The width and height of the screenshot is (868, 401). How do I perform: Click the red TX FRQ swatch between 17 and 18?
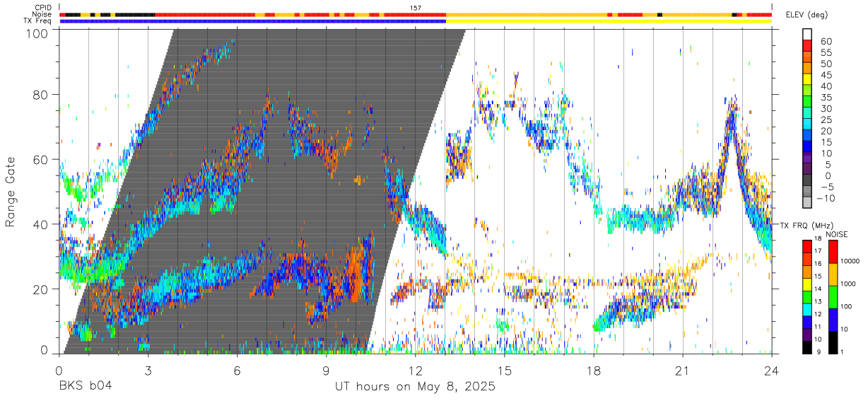coord(807,247)
